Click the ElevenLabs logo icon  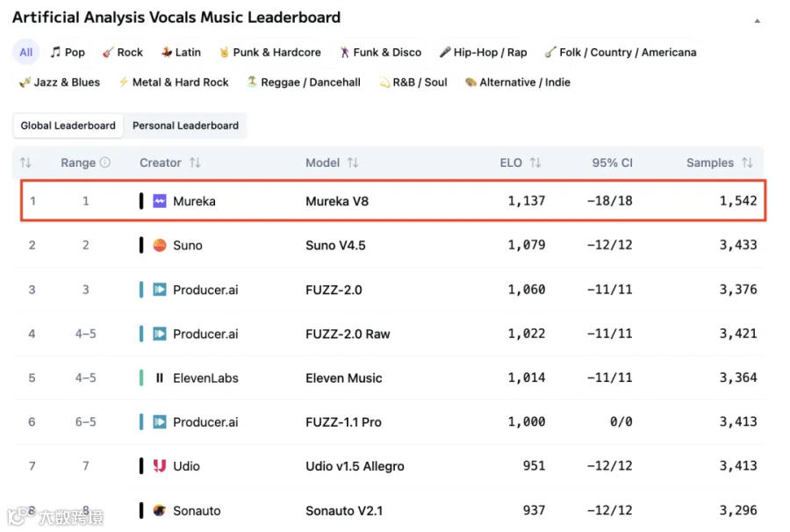coord(160,377)
